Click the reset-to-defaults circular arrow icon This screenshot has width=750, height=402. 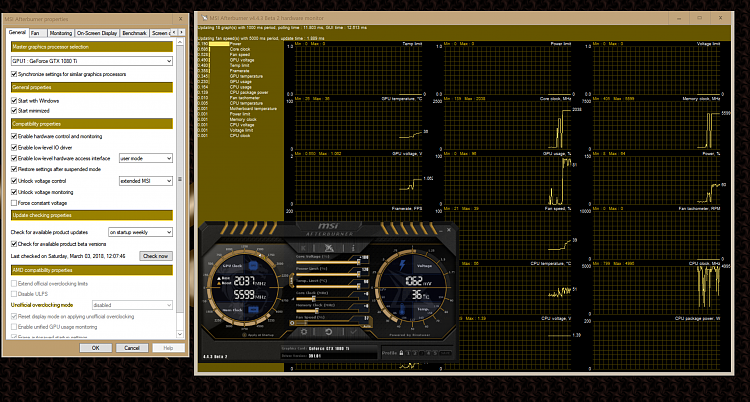tap(328, 331)
